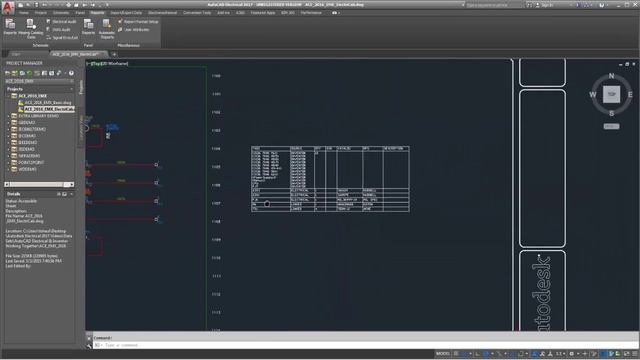
Task: Click the project tree horizontal scrollbar
Action: click(x=39, y=184)
